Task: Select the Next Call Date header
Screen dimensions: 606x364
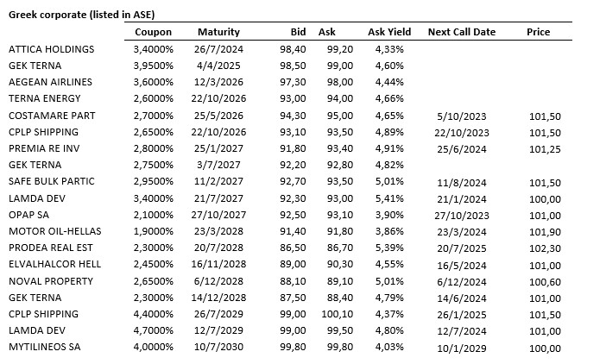Action: pos(462,32)
